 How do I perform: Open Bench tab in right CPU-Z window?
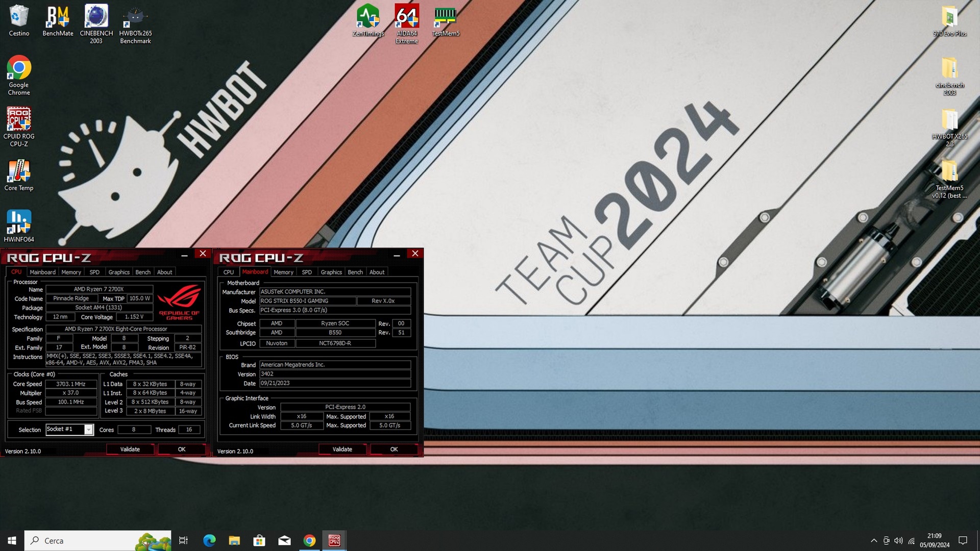pos(355,272)
